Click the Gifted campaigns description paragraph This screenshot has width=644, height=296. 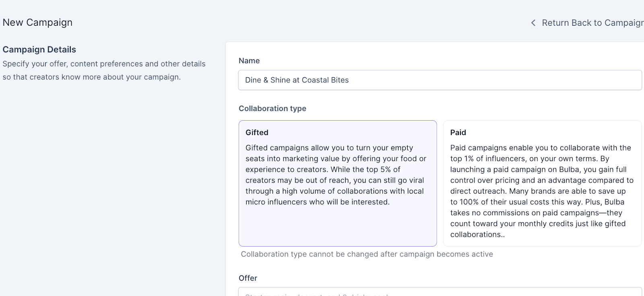336,175
